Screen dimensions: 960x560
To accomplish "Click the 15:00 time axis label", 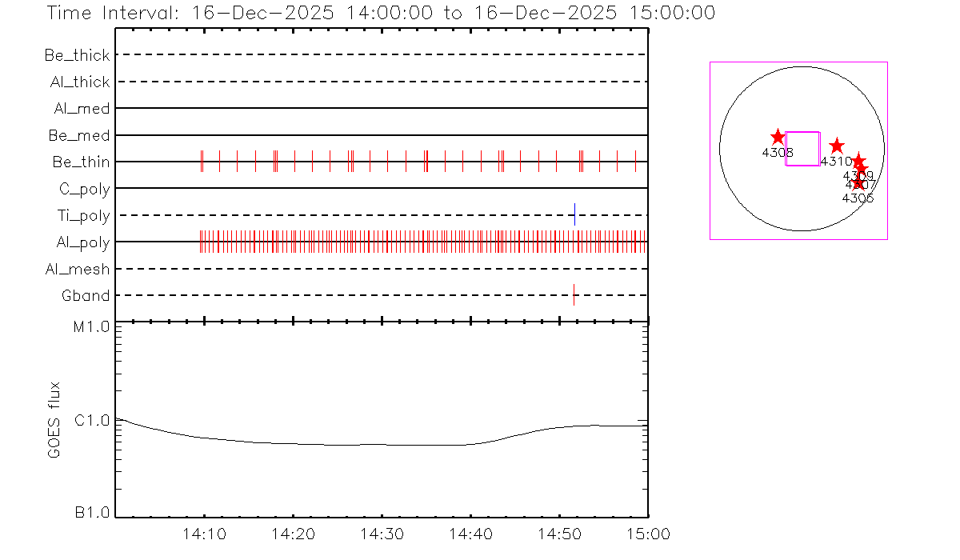I will pos(648,534).
